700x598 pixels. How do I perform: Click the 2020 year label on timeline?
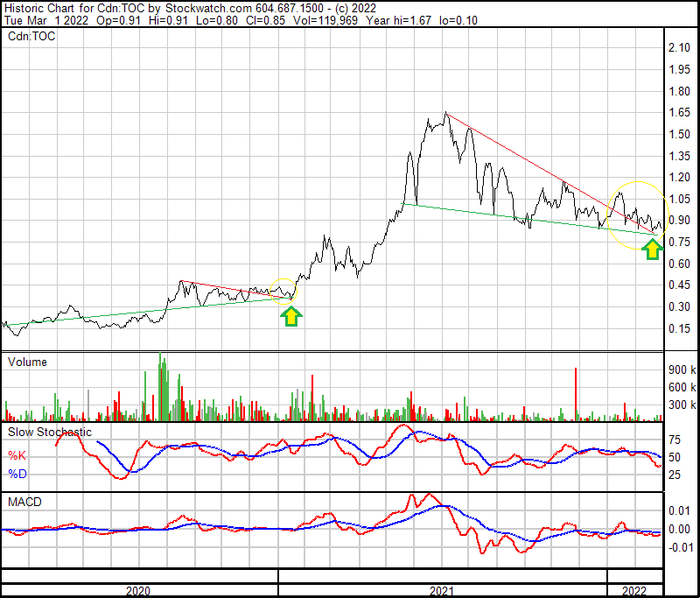(138, 591)
